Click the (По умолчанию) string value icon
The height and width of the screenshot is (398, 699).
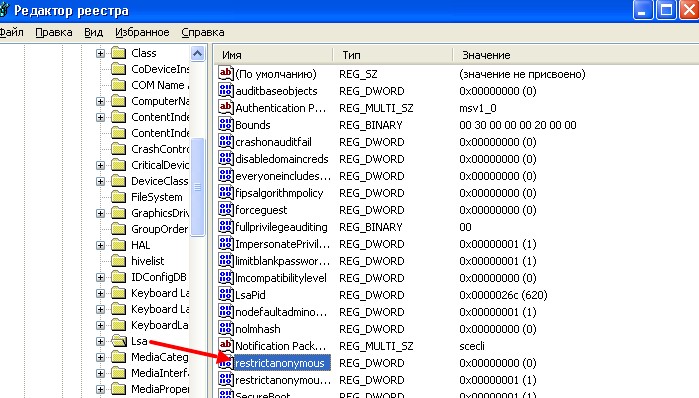pyautogui.click(x=226, y=73)
